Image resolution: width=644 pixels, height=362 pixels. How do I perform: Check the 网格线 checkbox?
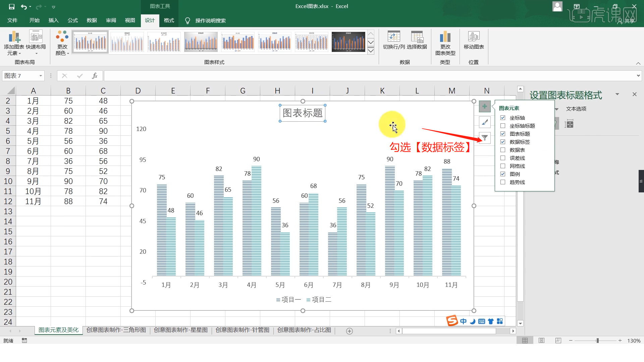[x=503, y=166]
